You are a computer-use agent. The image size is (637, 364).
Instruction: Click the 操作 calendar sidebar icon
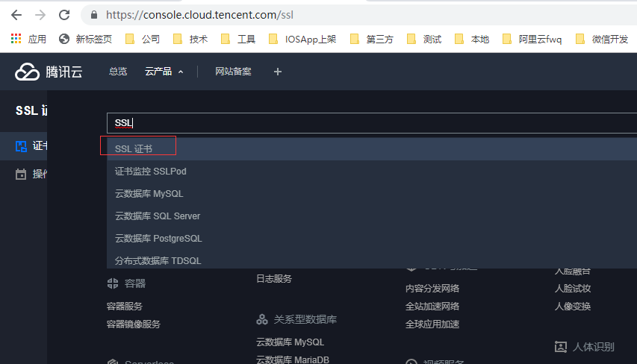(21, 175)
